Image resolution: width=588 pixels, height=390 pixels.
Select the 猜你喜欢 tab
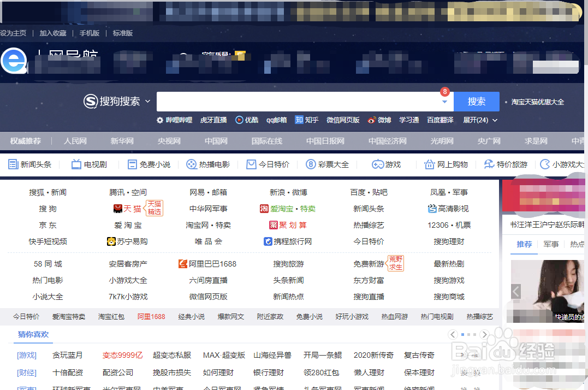33,334
